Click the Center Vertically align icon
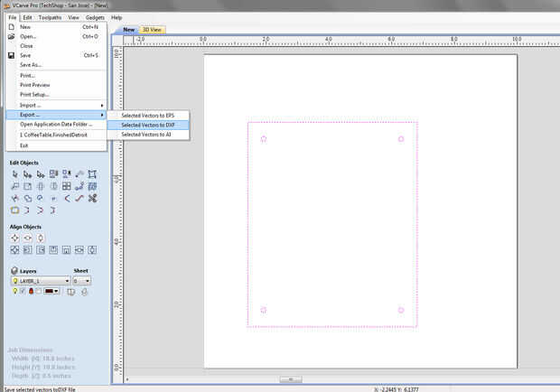The image size is (560, 392). click(41, 238)
